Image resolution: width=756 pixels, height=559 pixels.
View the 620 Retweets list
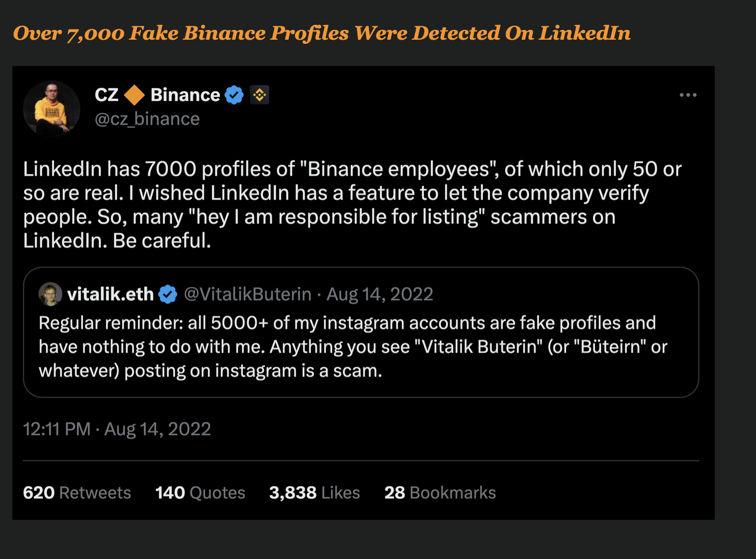(x=77, y=492)
